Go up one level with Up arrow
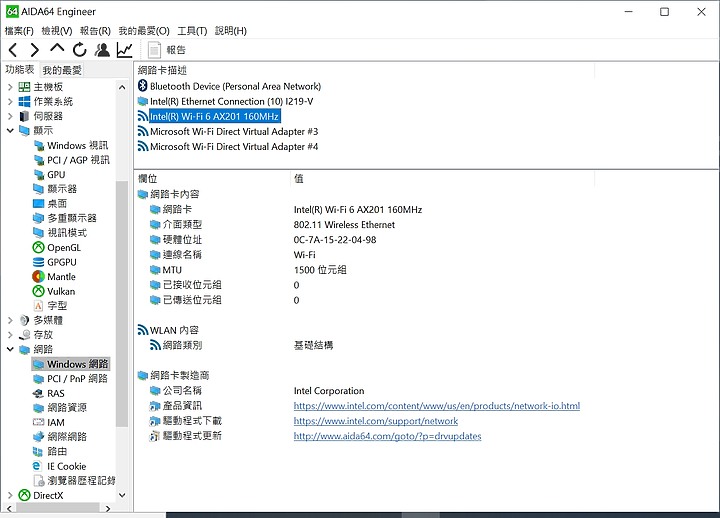 coord(57,49)
